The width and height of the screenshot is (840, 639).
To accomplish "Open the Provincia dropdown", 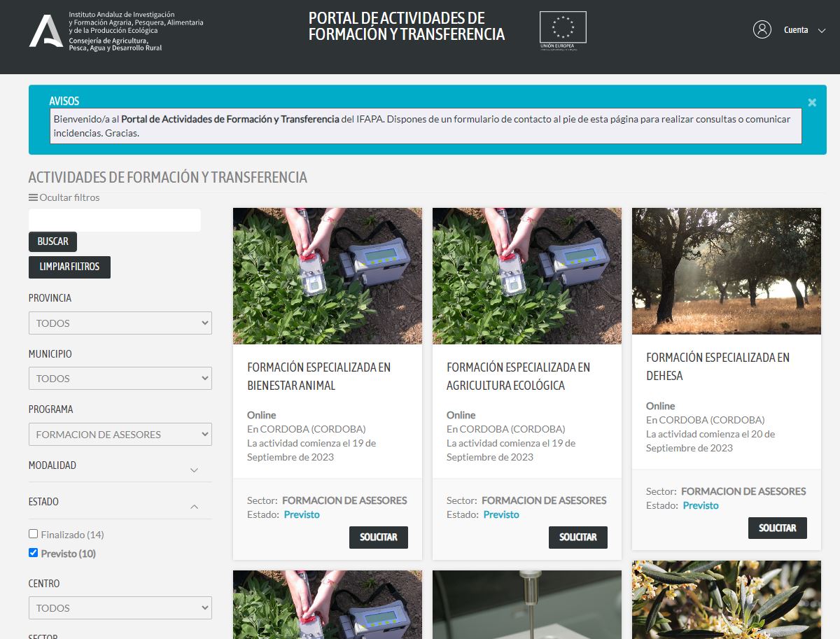I will pyautogui.click(x=120, y=323).
